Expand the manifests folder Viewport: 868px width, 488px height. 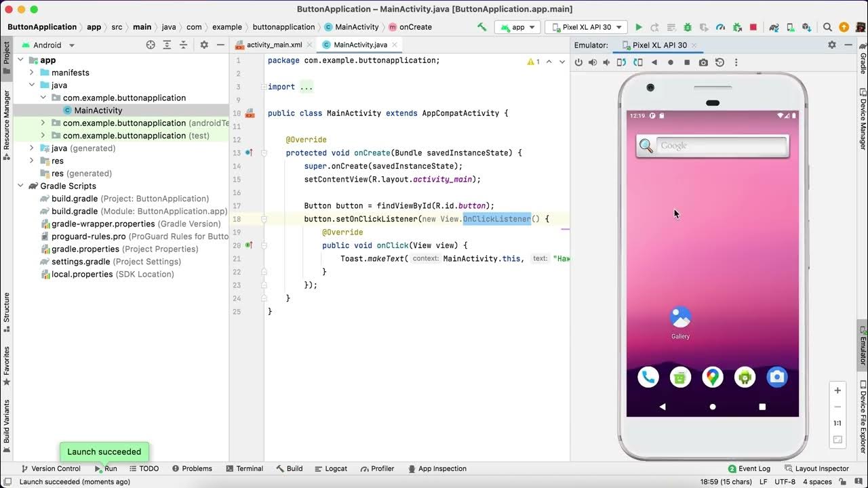[x=32, y=73]
